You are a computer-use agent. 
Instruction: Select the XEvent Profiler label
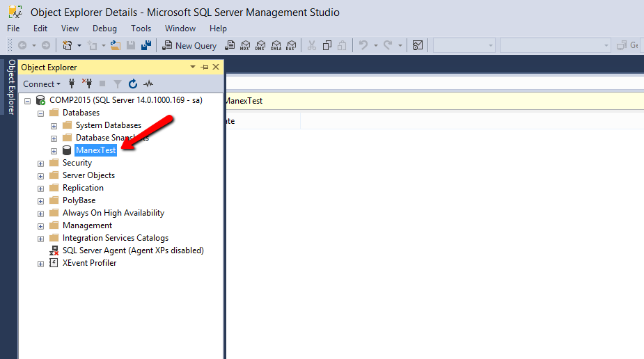coord(90,263)
